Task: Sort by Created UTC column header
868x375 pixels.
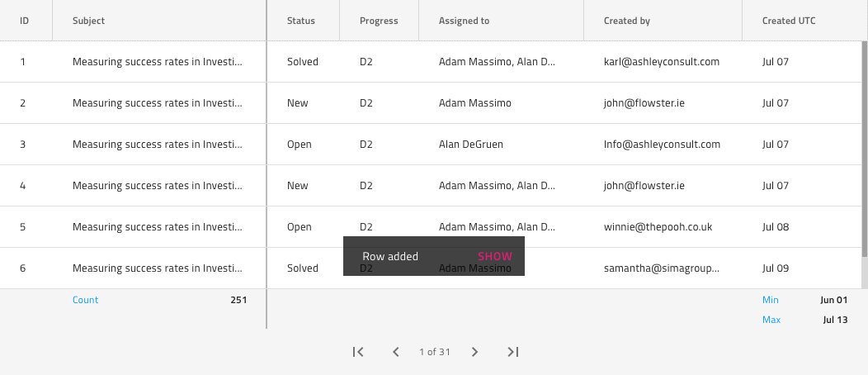Action: (789, 21)
